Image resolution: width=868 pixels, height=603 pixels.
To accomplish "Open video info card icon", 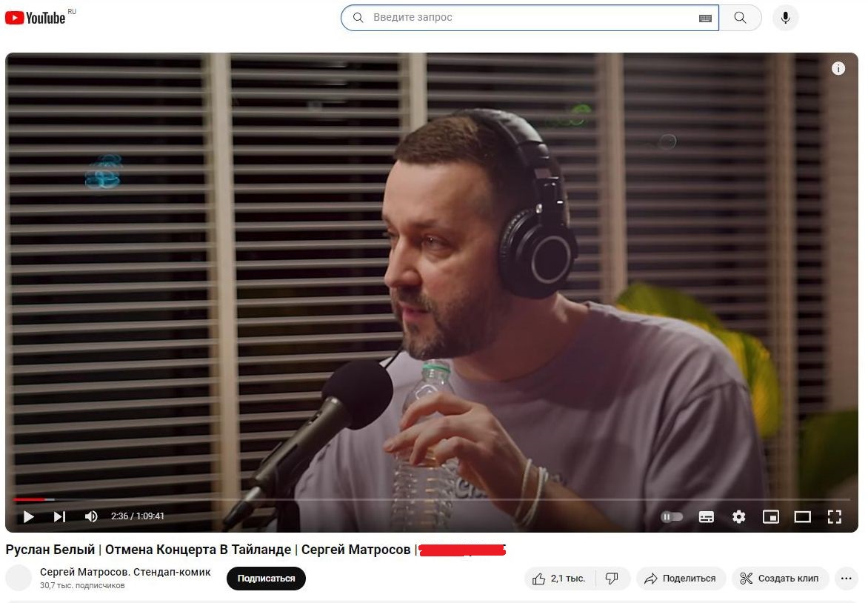I will pyautogui.click(x=838, y=69).
